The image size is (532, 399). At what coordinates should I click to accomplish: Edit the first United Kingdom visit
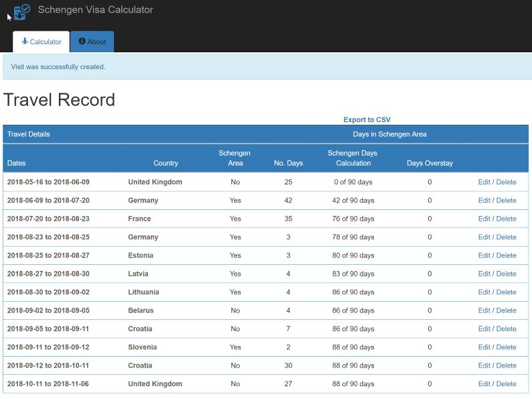pos(484,182)
